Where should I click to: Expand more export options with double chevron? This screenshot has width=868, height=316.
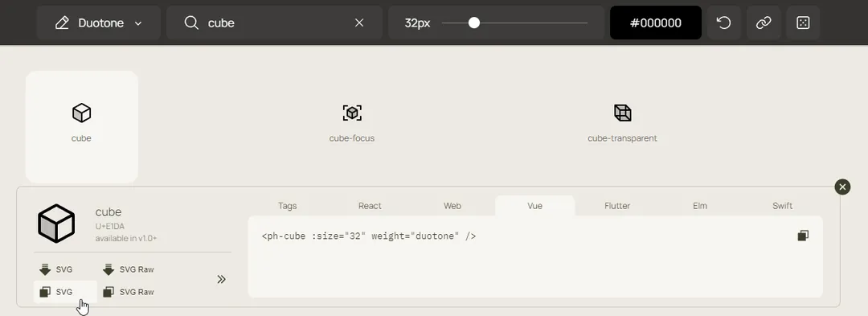click(222, 280)
